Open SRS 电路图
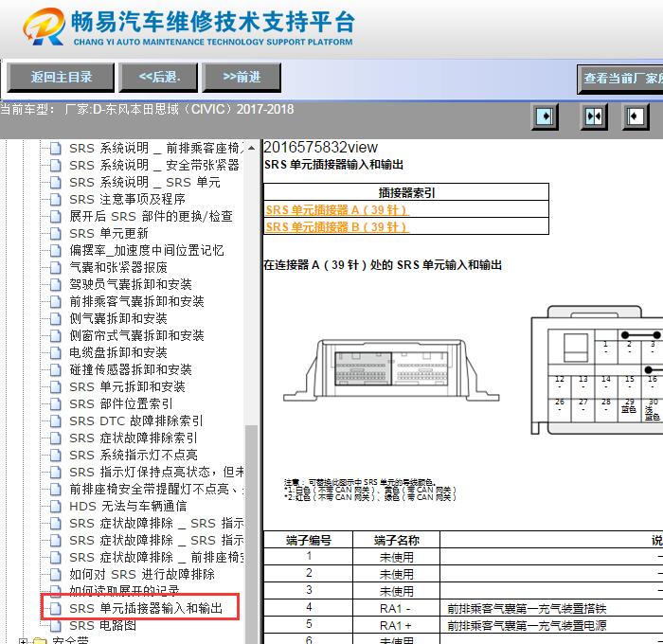 click(x=102, y=625)
